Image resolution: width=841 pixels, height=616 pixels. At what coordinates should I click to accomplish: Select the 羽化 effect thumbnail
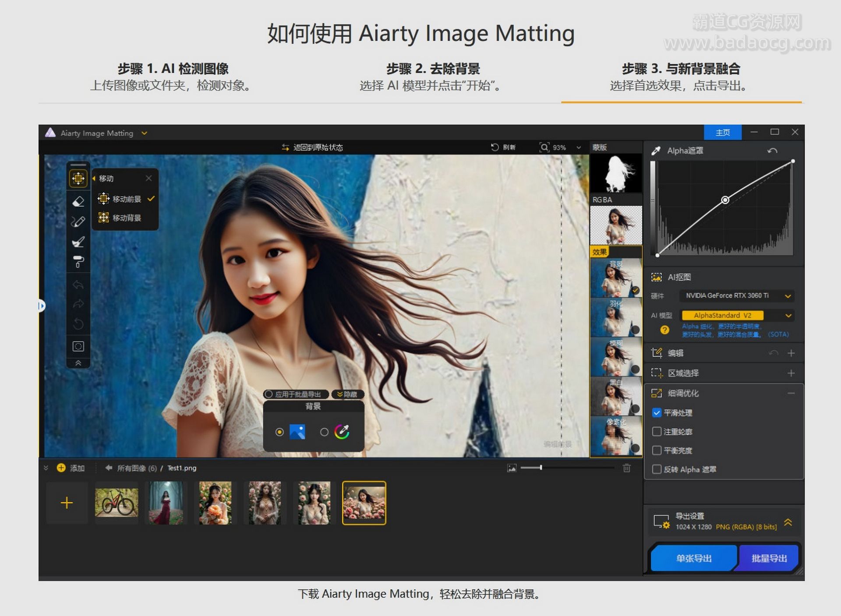pos(616,317)
